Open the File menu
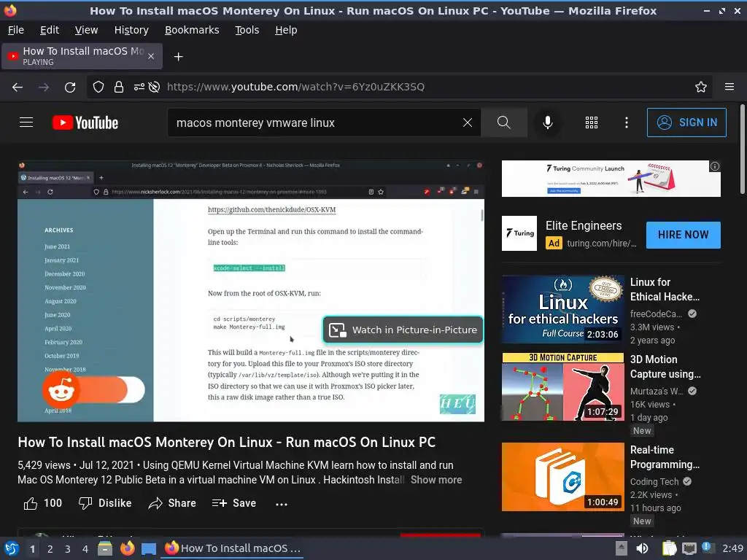Screen dimensions: 747x560 16,30
